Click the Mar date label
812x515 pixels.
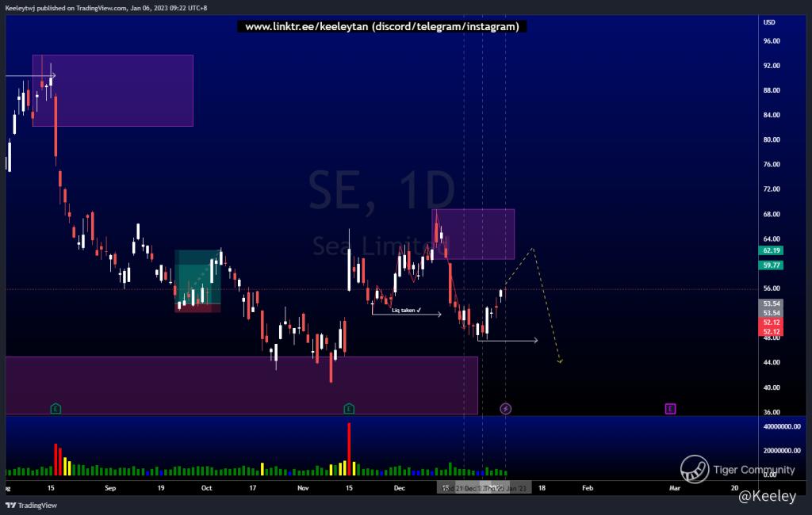674,488
